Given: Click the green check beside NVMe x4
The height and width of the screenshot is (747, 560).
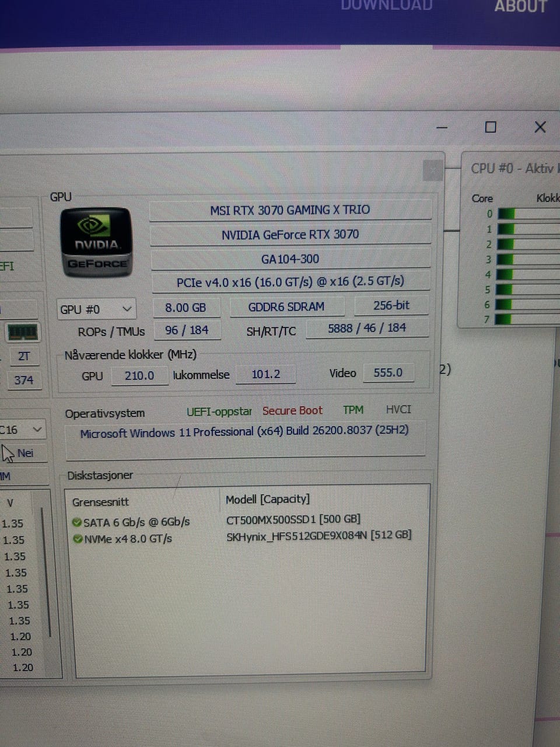Looking at the screenshot, I should [78, 539].
